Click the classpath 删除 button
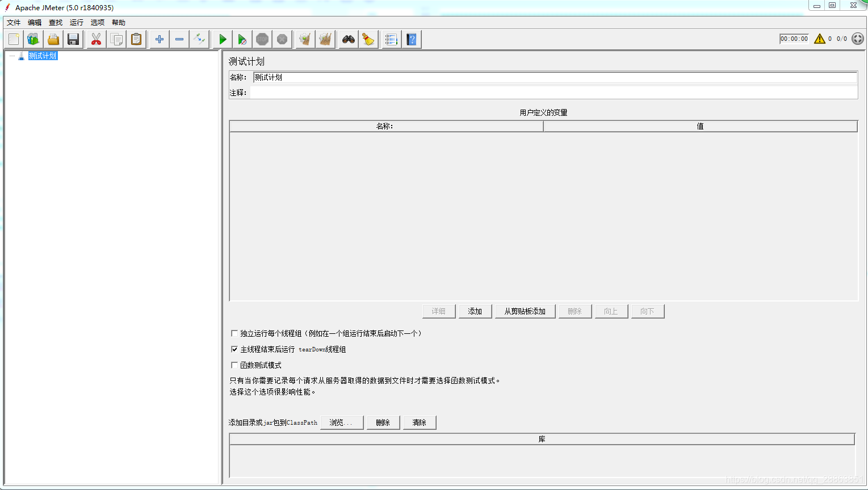 (383, 422)
